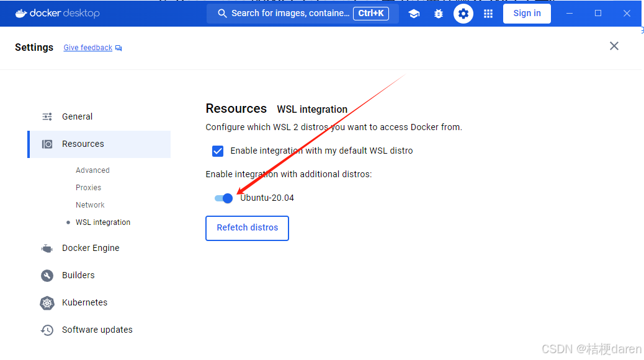
Task: Maximize the Docker Desktop window
Action: click(598, 14)
